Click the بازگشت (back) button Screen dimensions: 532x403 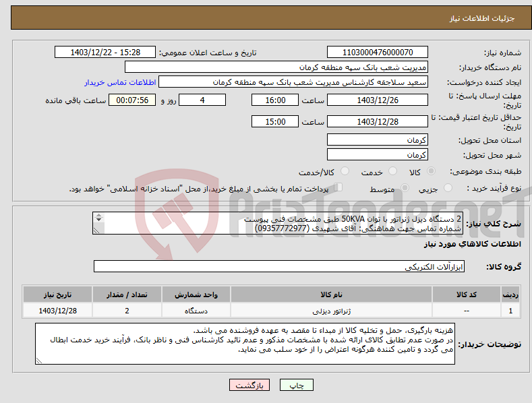point(249,385)
